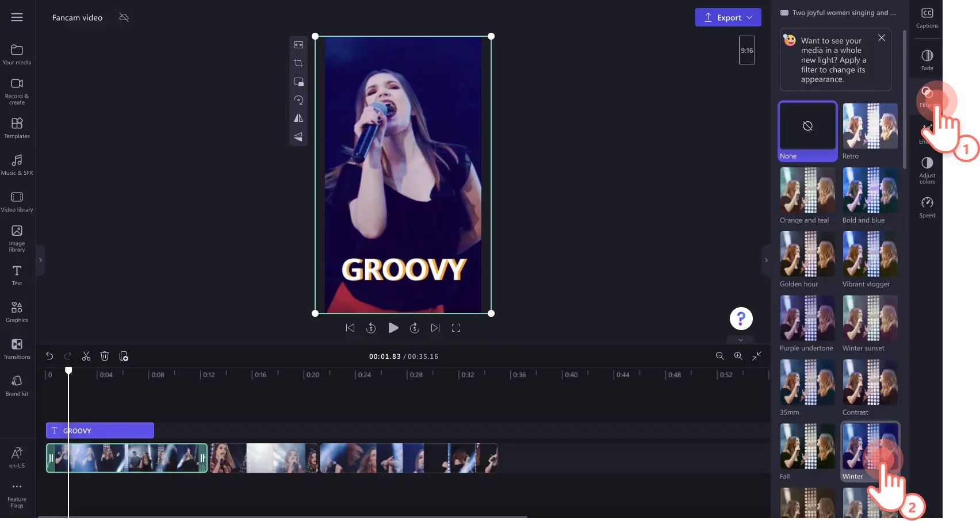This screenshot has width=980, height=521.
Task: Apply the Purple undertone filter
Action: pos(807,323)
